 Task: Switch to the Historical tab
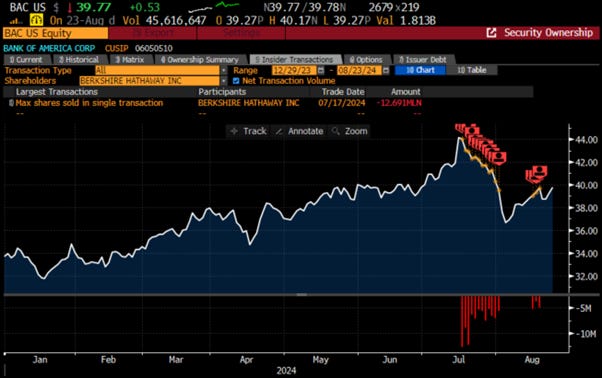(x=79, y=60)
